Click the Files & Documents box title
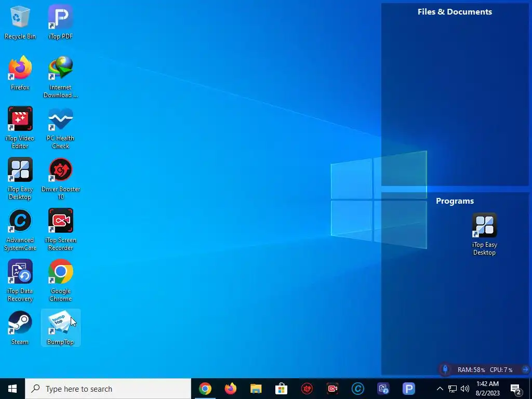The width and height of the screenshot is (532, 399). (455, 12)
